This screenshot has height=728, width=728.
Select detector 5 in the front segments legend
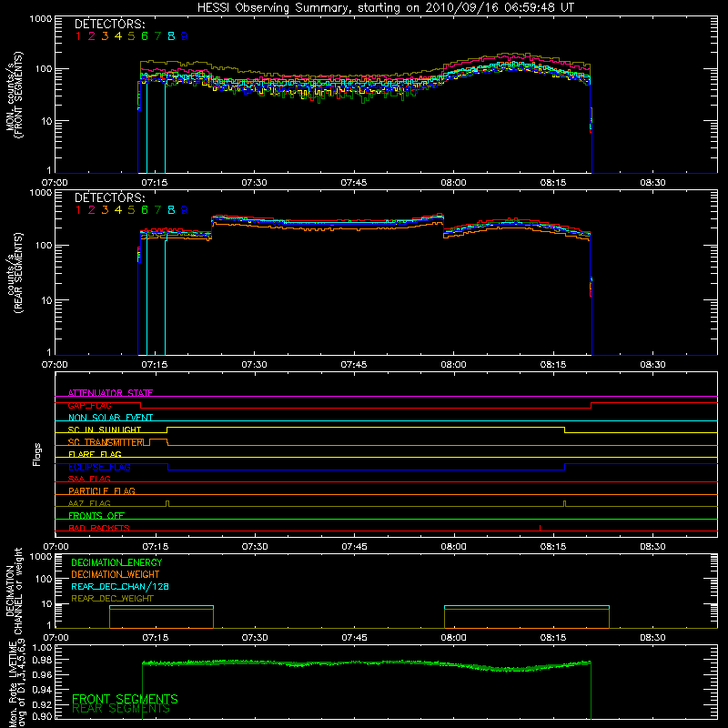131,36
